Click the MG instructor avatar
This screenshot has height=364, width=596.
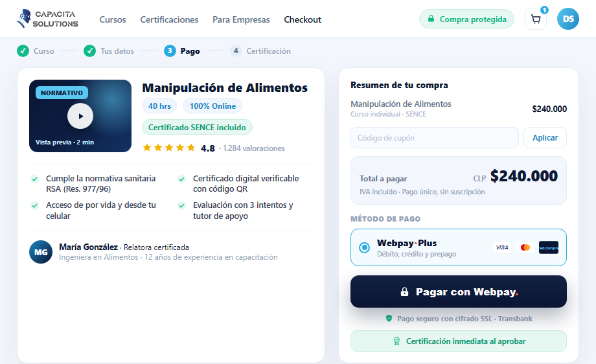tap(41, 252)
